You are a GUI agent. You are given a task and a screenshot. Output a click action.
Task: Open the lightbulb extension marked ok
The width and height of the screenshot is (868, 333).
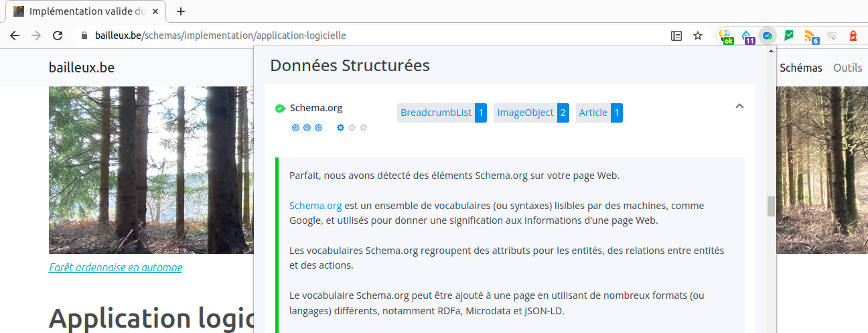point(725,37)
